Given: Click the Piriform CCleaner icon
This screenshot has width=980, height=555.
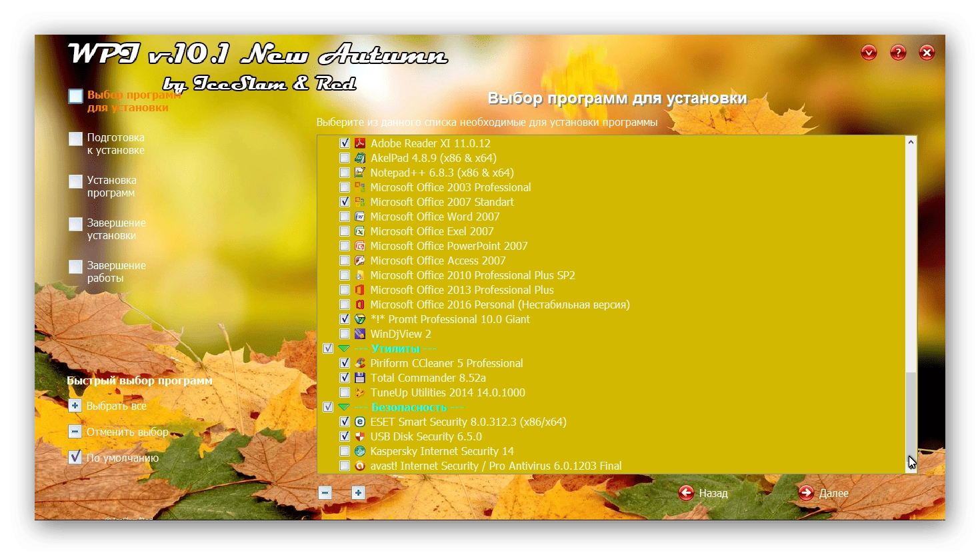Looking at the screenshot, I should pyautogui.click(x=360, y=363).
